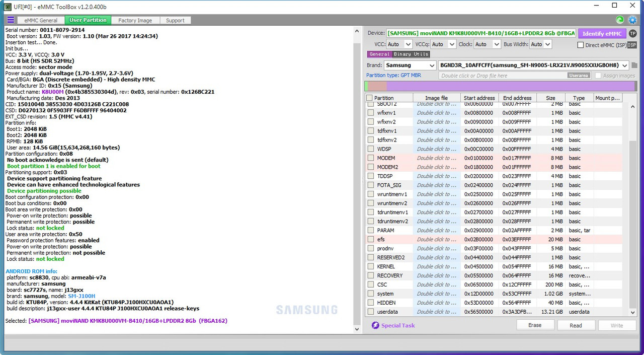Enable Direct eMMC (ISP) checkbox
This screenshot has height=355, width=644.
tap(581, 45)
